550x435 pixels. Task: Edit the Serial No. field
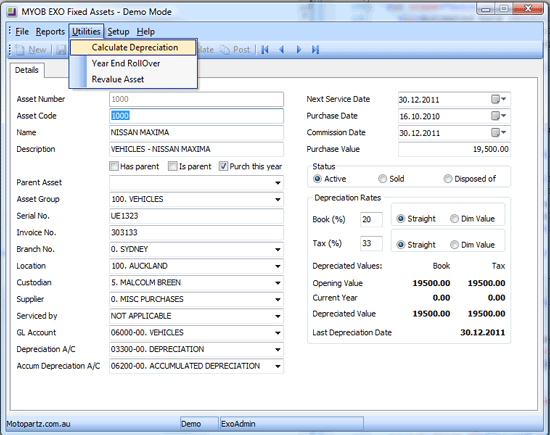tap(196, 216)
